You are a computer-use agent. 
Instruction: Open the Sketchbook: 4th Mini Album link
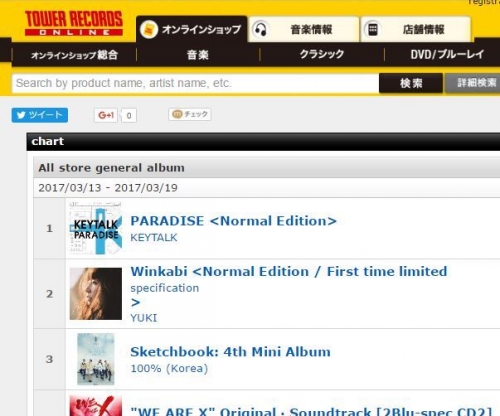230,352
